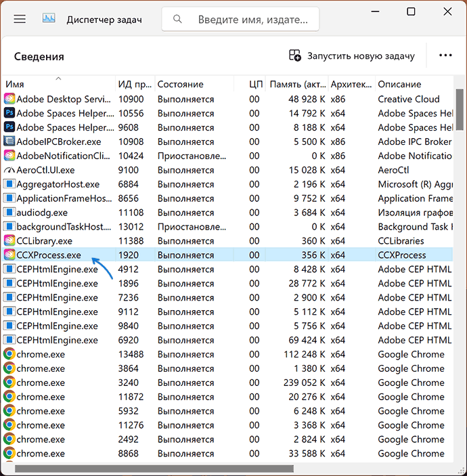The image size is (467, 476).
Task: Click PID cell '1920'
Action: click(x=129, y=255)
